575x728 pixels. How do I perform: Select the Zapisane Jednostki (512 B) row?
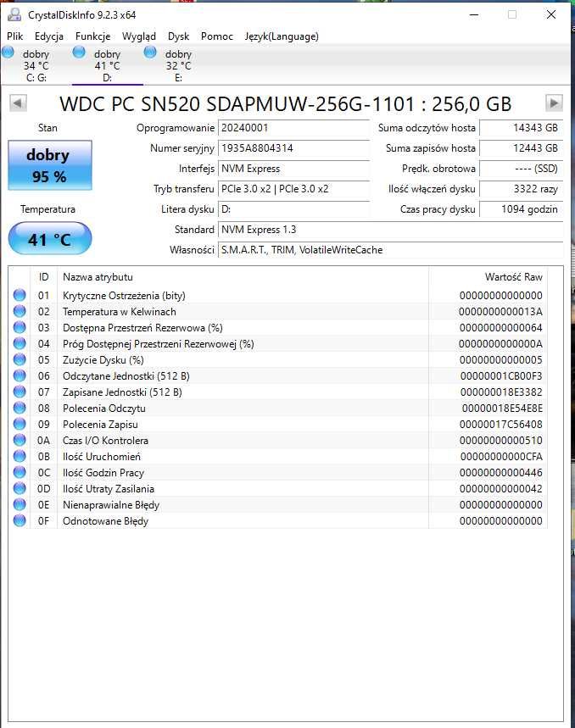pyautogui.click(x=279, y=392)
